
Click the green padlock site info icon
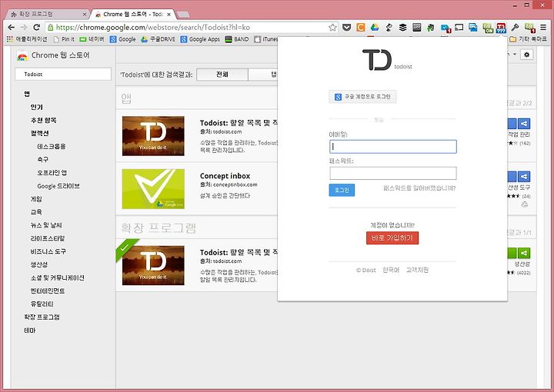[x=51, y=27]
